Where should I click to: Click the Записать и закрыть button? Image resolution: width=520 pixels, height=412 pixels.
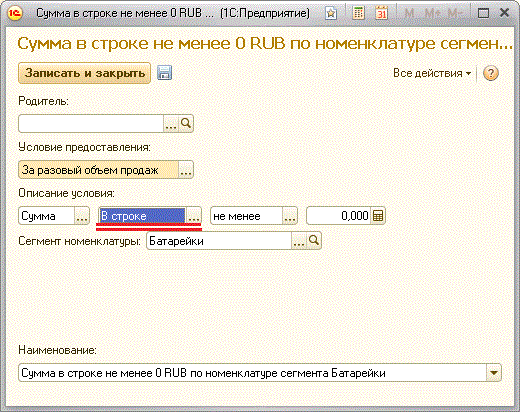(x=85, y=73)
